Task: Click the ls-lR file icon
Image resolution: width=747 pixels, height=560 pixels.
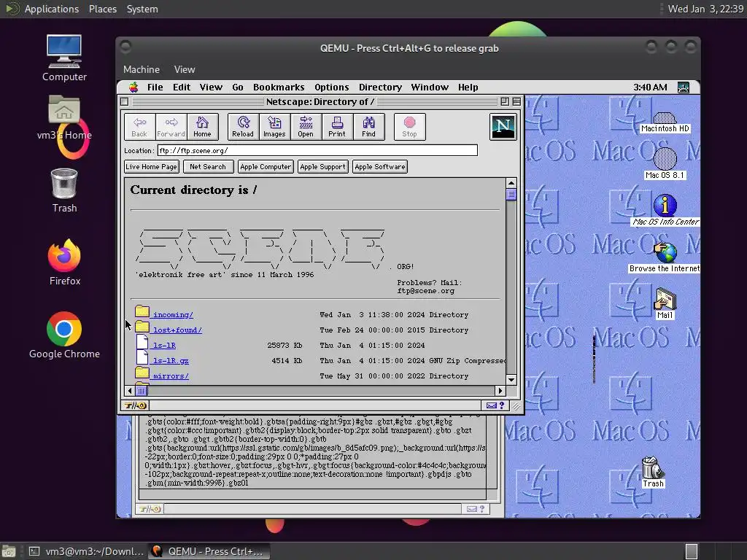Action: coord(142,343)
